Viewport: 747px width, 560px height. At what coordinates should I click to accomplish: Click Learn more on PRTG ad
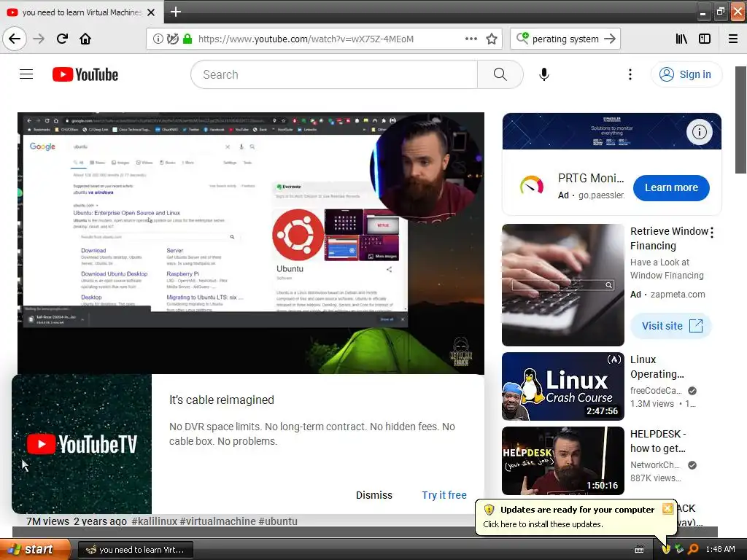coord(671,187)
